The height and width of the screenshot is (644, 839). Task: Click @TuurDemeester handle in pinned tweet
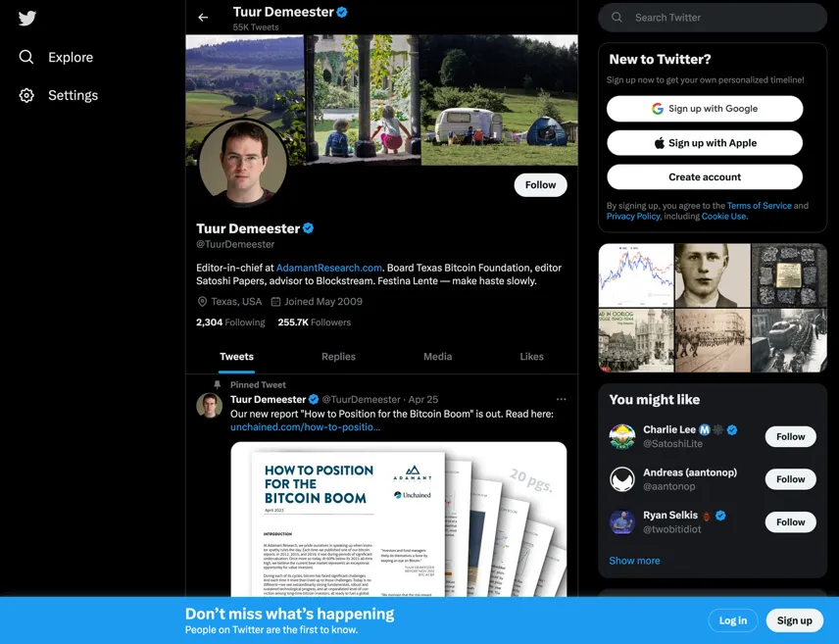361,399
